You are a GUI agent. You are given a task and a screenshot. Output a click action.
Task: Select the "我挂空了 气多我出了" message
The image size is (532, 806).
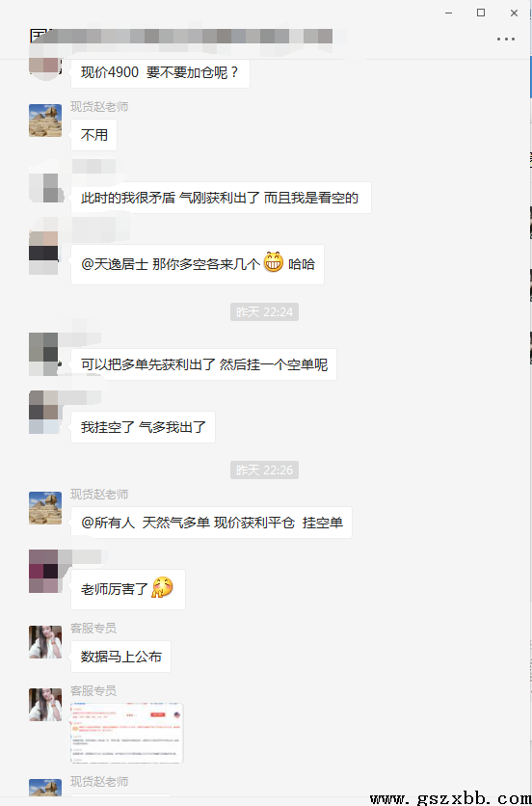tap(143, 427)
